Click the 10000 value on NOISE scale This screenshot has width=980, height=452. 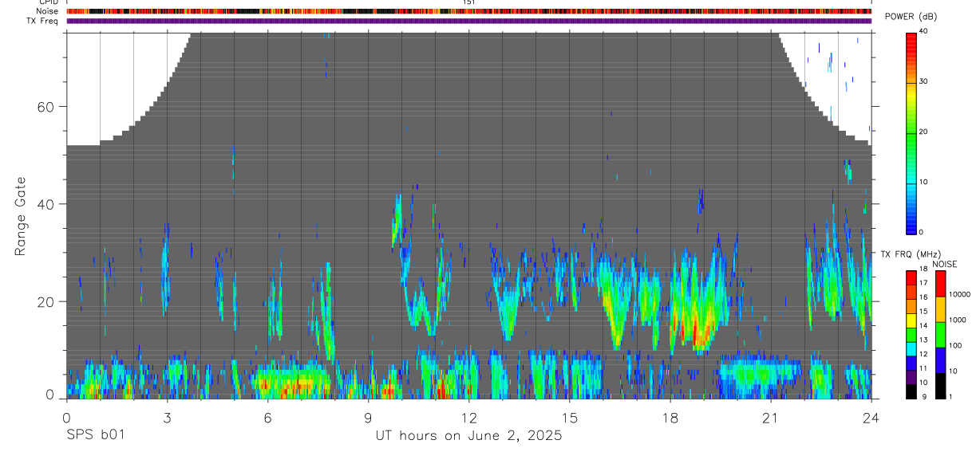[961, 294]
